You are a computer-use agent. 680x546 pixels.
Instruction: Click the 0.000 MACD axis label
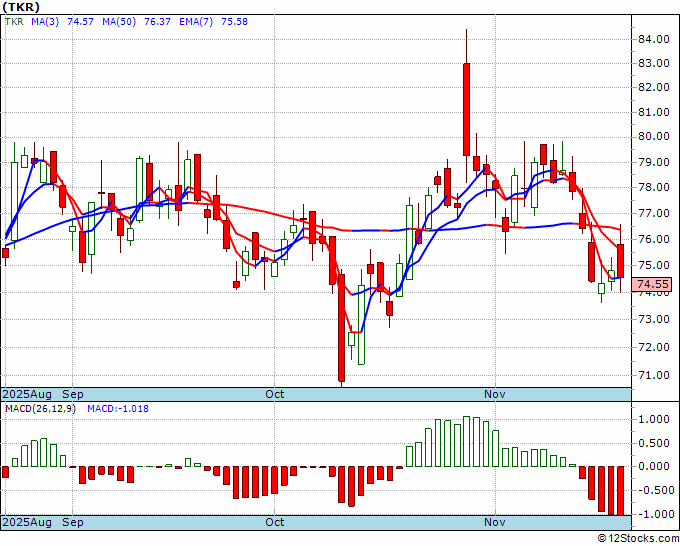pyautogui.click(x=656, y=467)
